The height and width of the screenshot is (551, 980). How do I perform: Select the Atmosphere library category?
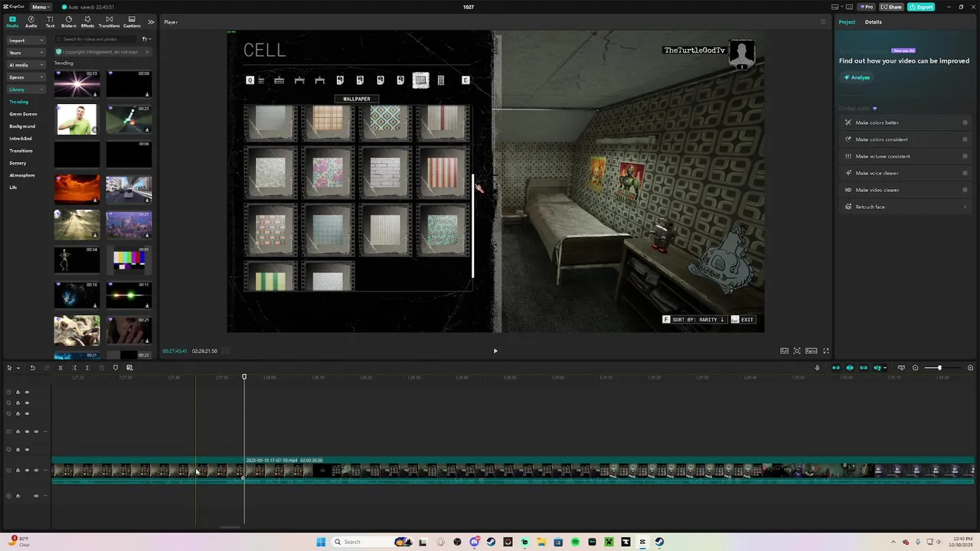[22, 175]
